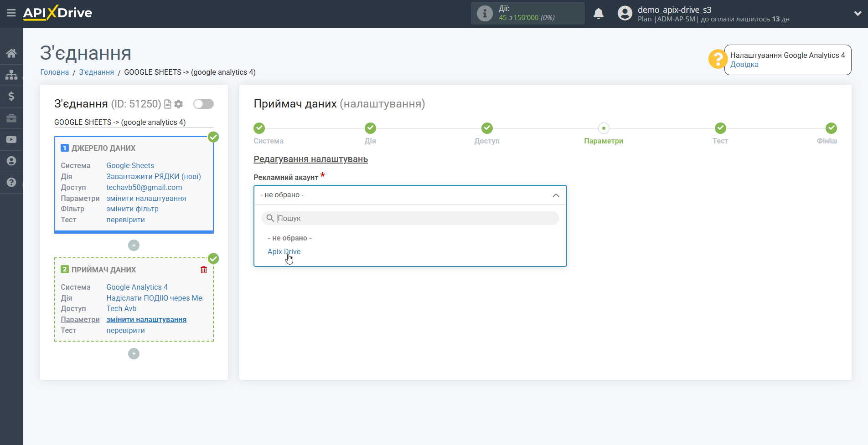Open the Головна breadcrumb link
The width and height of the screenshot is (868, 445).
[x=55, y=72]
